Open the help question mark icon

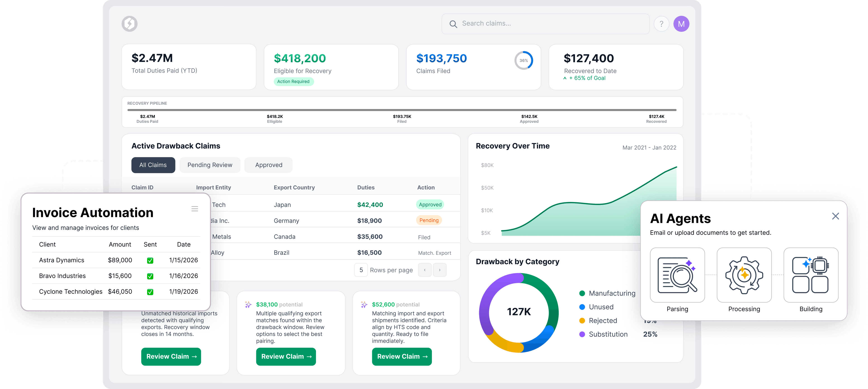(x=661, y=23)
